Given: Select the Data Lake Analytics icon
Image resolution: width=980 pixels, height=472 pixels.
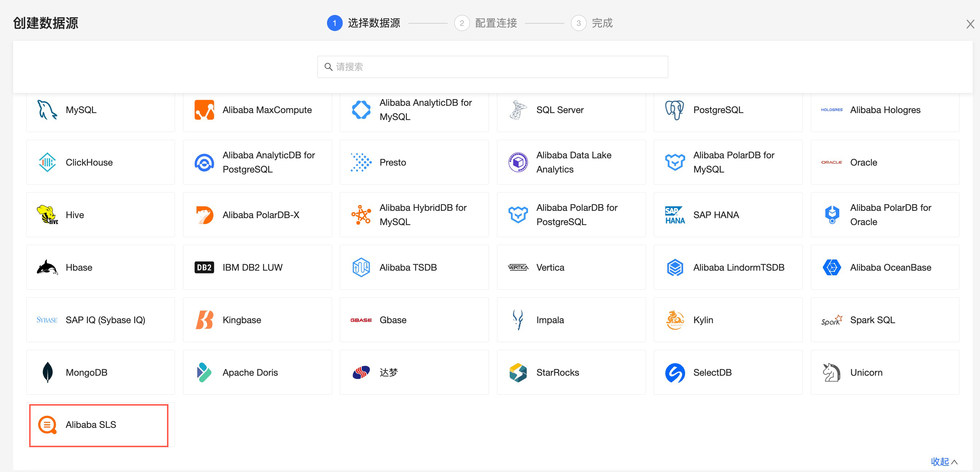Looking at the screenshot, I should coord(518,162).
